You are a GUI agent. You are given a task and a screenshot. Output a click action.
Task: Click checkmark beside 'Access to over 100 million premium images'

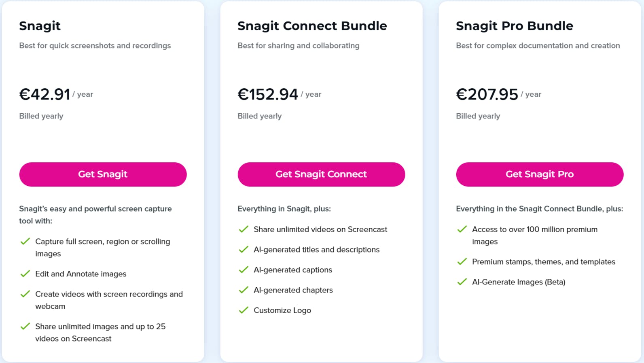(x=462, y=229)
